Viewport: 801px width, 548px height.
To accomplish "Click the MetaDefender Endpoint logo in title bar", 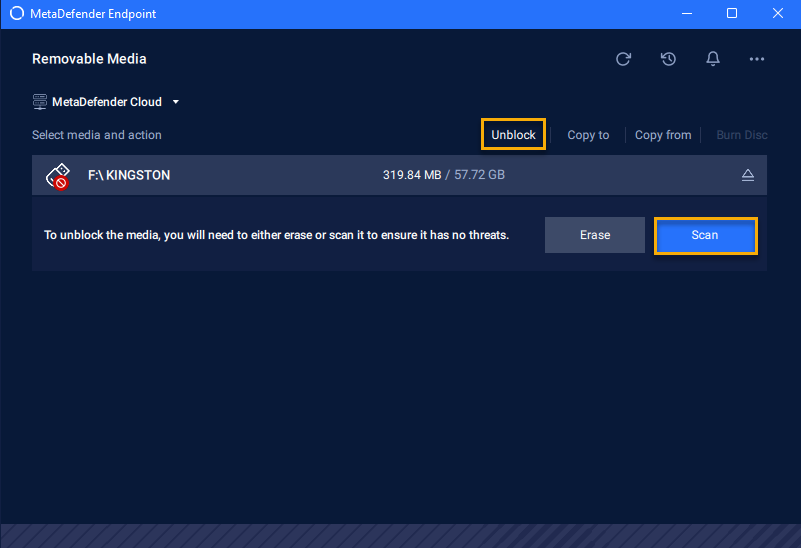I will [17, 13].
